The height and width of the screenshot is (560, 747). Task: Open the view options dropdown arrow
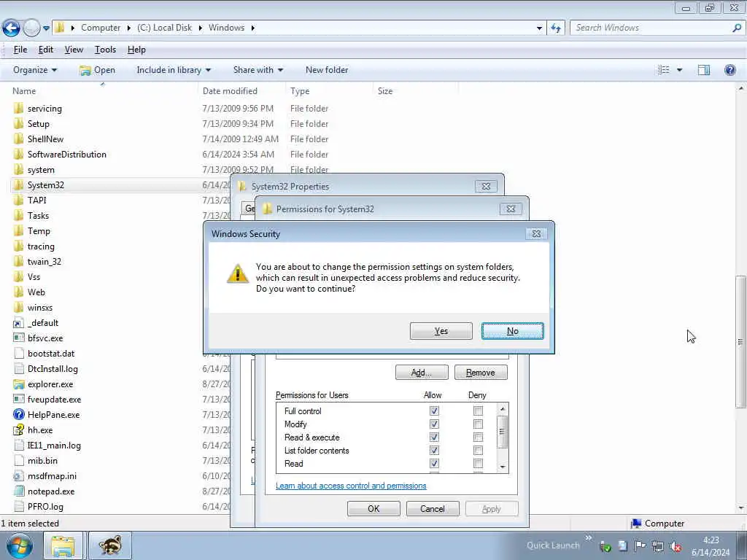tap(679, 70)
